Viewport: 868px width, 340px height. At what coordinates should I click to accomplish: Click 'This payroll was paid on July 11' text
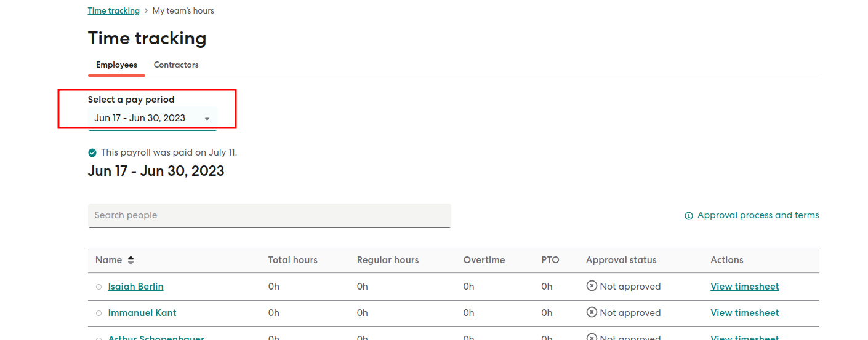click(x=169, y=152)
